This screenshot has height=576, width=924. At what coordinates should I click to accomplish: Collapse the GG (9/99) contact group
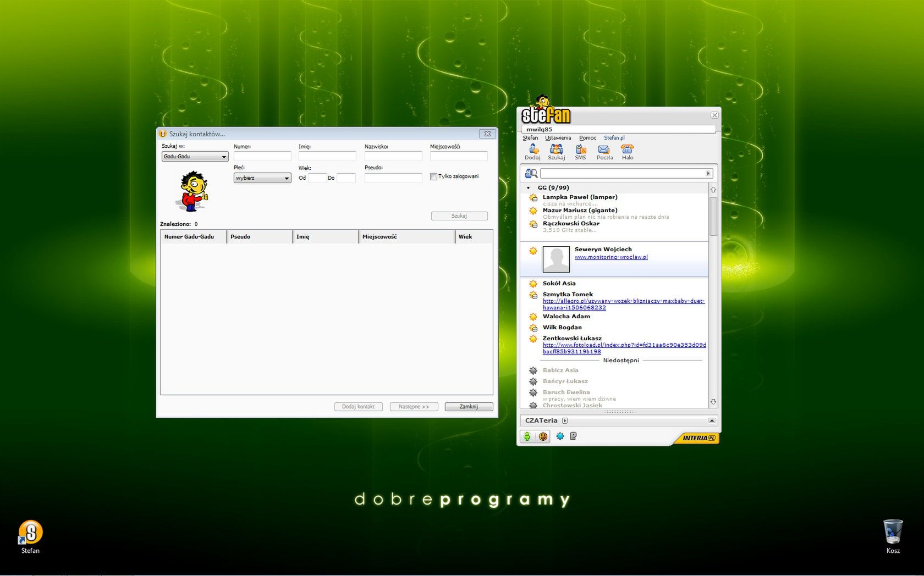click(x=529, y=188)
